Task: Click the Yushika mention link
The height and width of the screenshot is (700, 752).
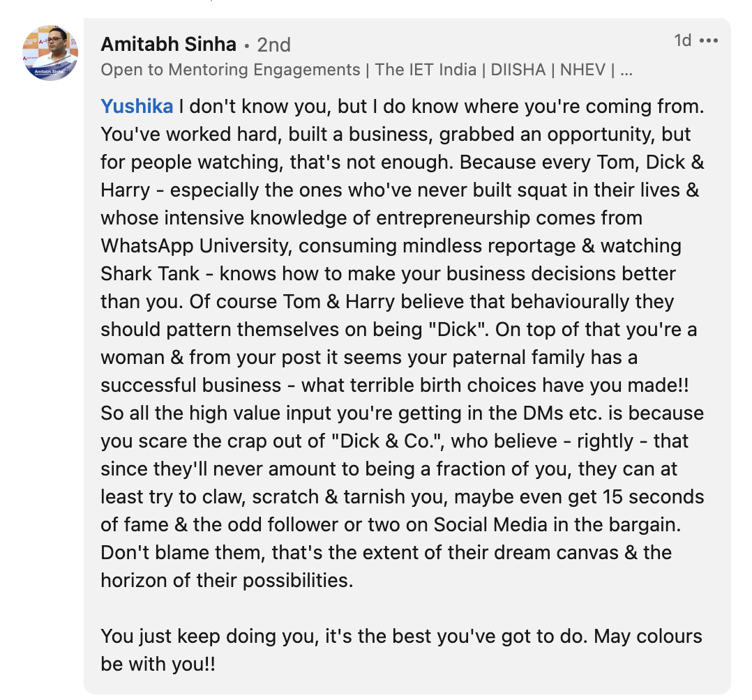Action: tap(137, 107)
